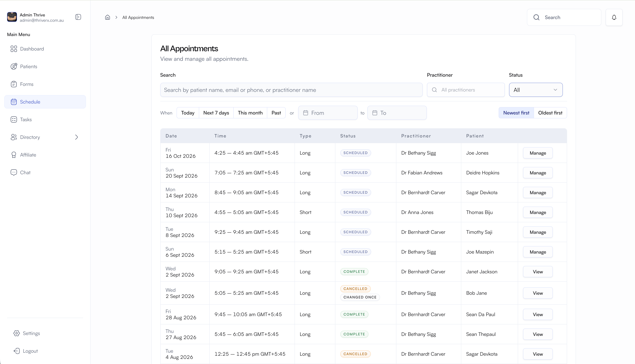
Task: Click the Dashboard grid icon
Action: [14, 49]
